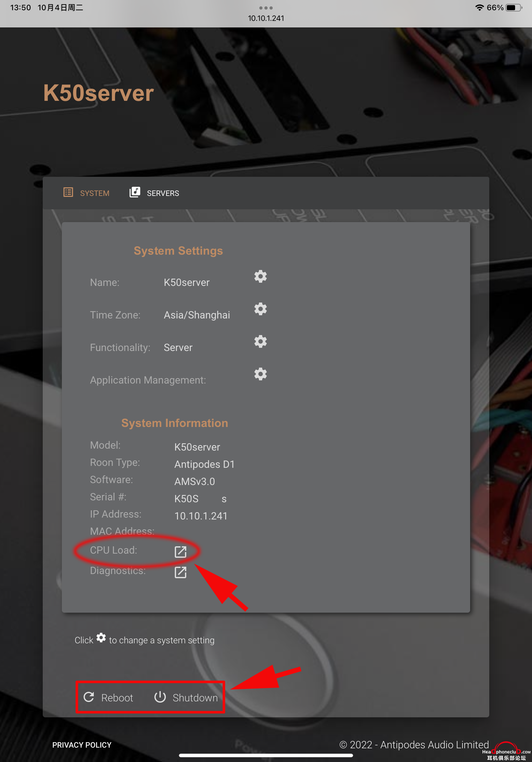Click the gear icon in the hint text
The height and width of the screenshot is (762, 532).
coord(101,638)
